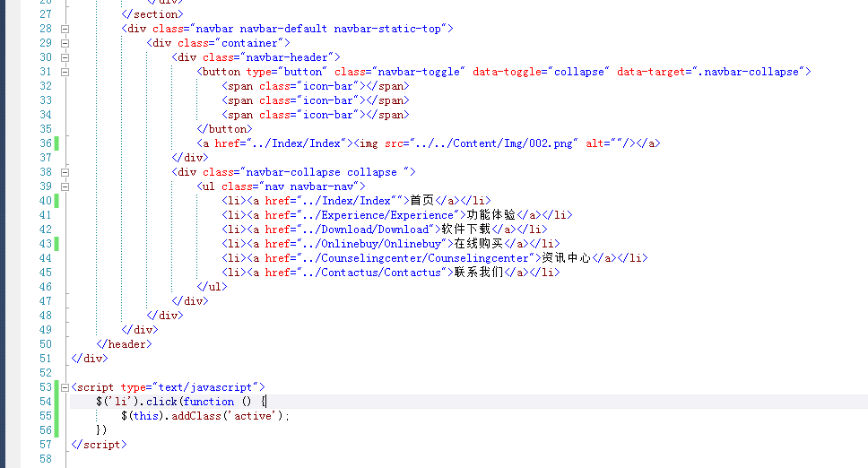The height and width of the screenshot is (468, 868).
Task: Click the 资讯中心 link text
Action: click(567, 258)
